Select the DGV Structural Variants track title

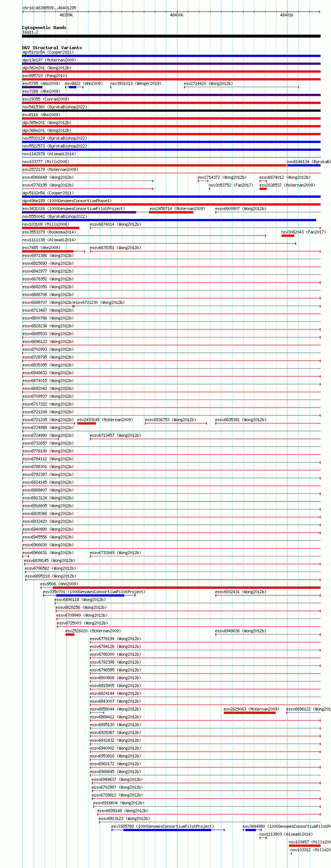52,48
